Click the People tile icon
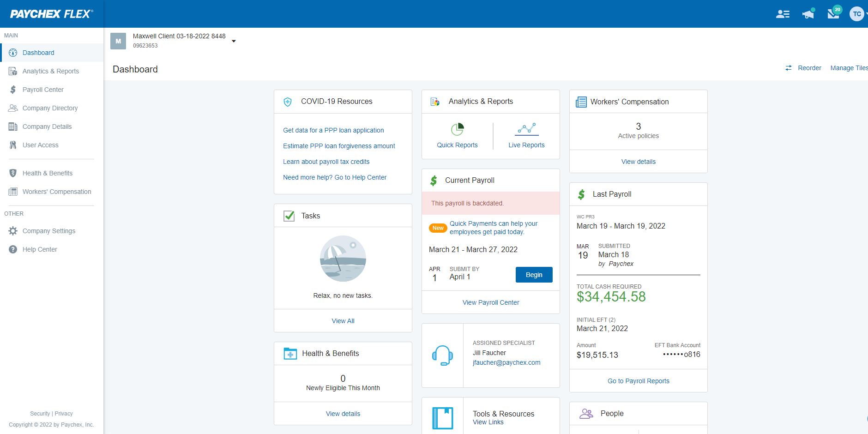 click(586, 414)
